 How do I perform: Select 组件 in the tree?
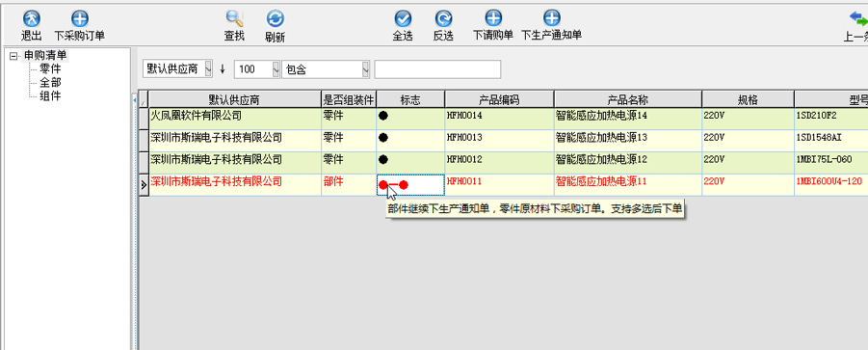pyautogui.click(x=50, y=95)
